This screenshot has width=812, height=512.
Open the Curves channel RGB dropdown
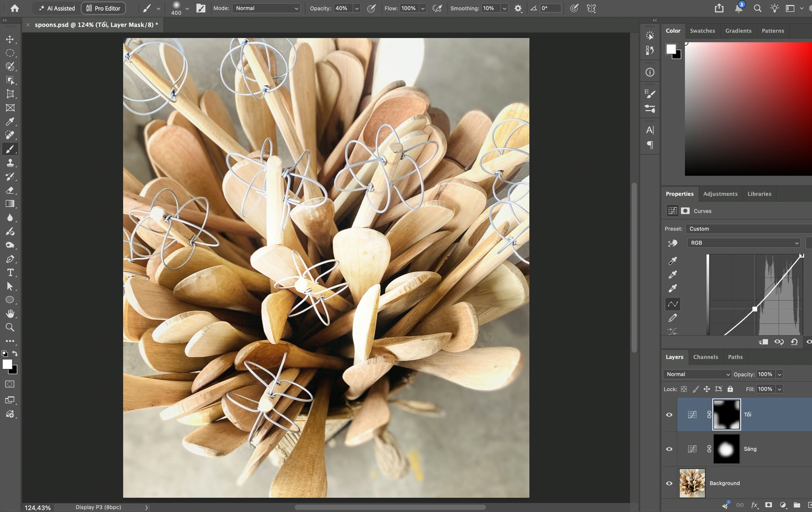pos(744,243)
